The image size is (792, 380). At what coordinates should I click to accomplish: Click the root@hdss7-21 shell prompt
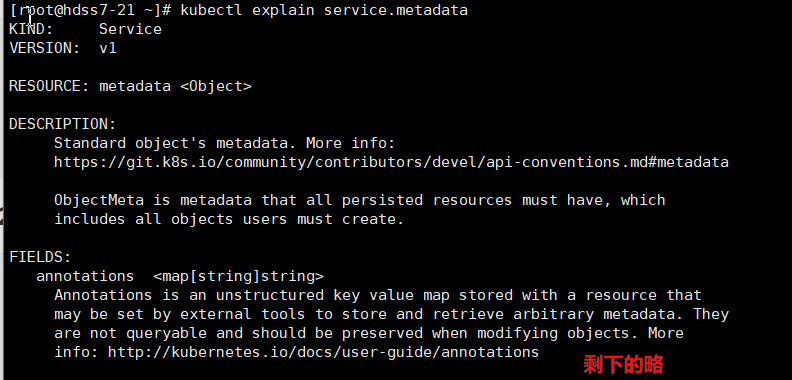[90, 10]
